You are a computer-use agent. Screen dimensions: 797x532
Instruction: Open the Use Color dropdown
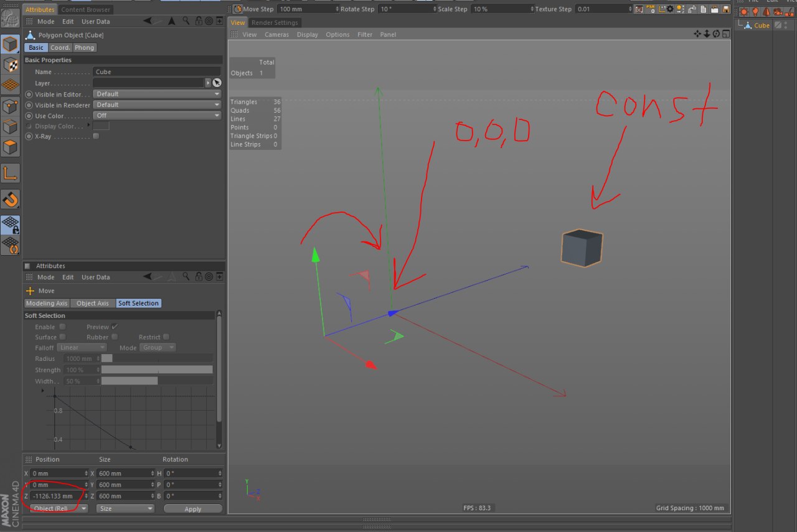point(157,115)
